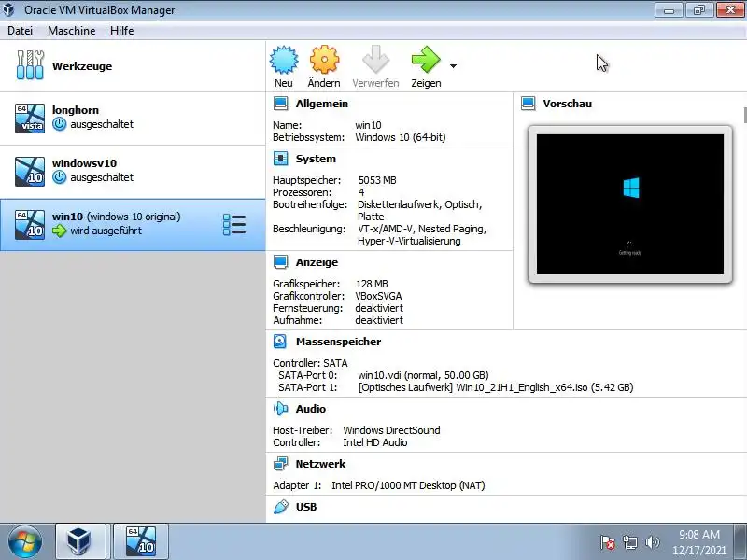Click the greyed-out Verwerfen arrow icon
The image size is (747, 560).
tap(376, 60)
